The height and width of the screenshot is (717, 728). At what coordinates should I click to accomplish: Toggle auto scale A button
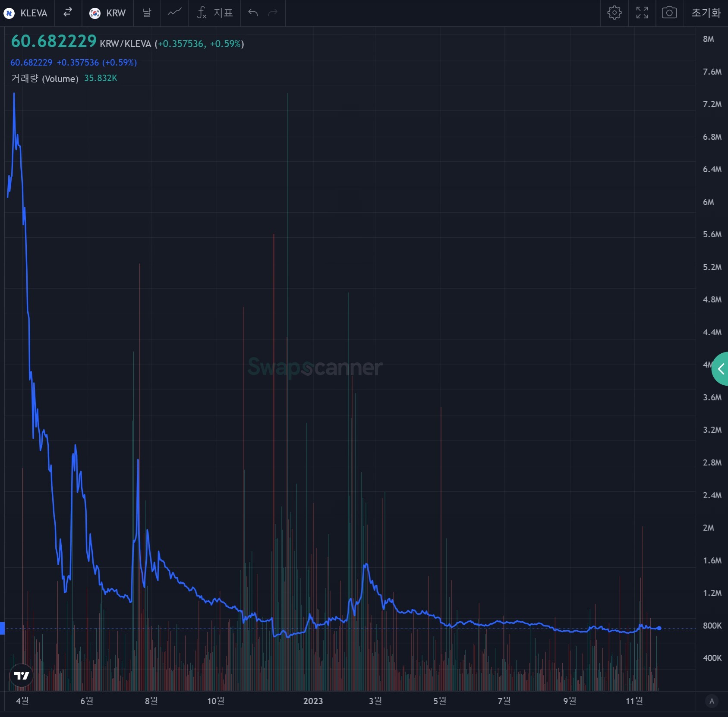tap(712, 701)
